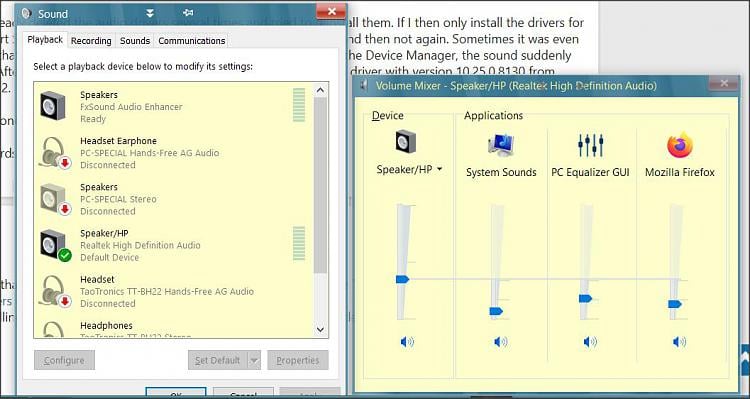The height and width of the screenshot is (399, 750).
Task: Select 'Realtek High Definition Audio' entry text
Action: coord(140,245)
